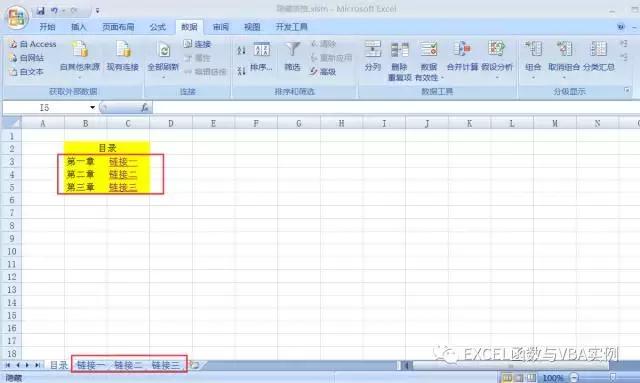This screenshot has width=640, height=383.
Task: Click the 100% zoom level
Action: (x=553, y=378)
